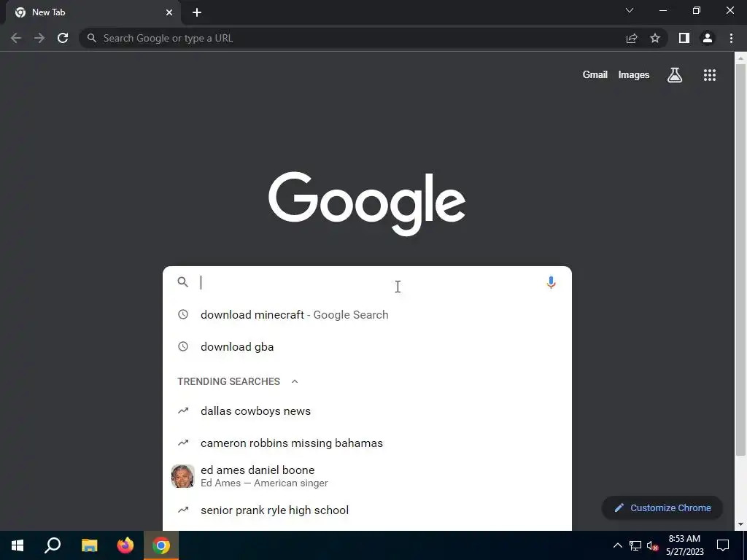
Task: Click the browser forward arrow
Action: [x=39, y=38]
